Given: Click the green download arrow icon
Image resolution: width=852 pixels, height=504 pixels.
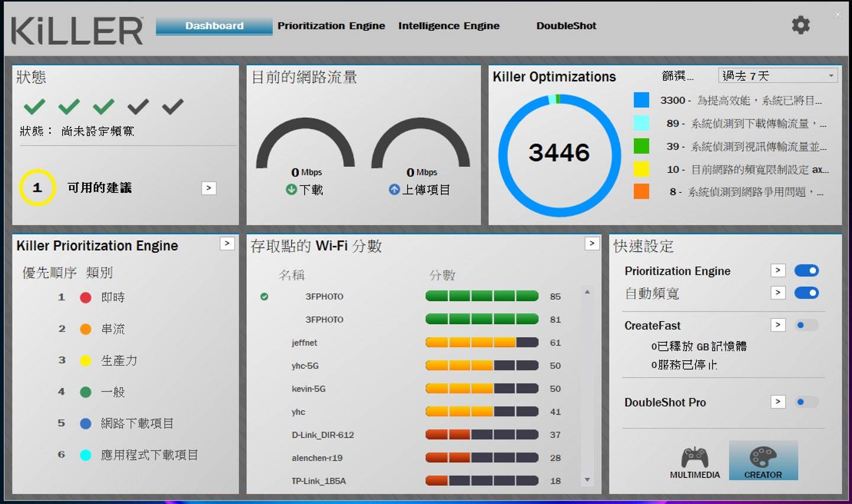Looking at the screenshot, I should pos(291,189).
